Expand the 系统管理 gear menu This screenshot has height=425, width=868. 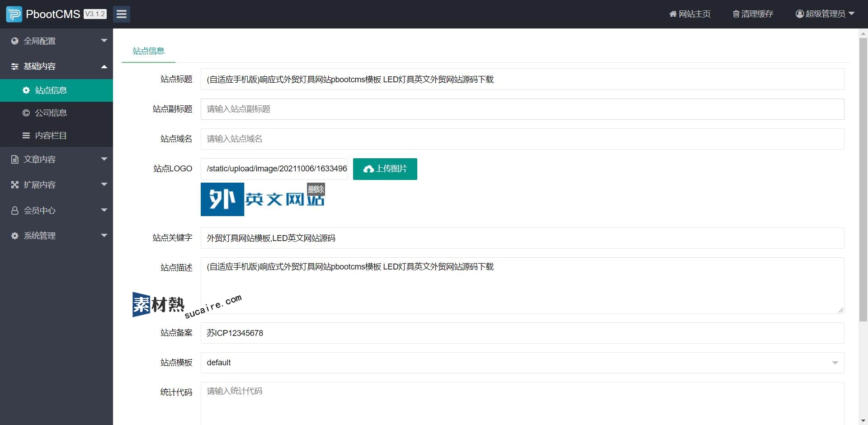[x=57, y=236]
